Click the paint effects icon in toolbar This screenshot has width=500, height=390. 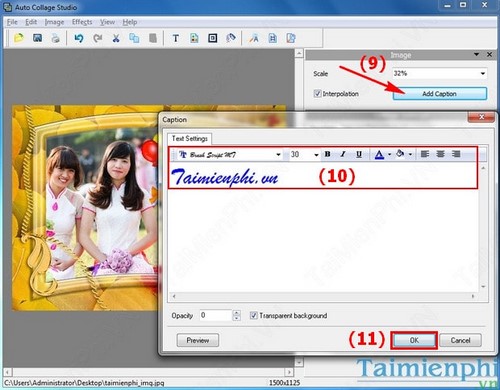(231, 38)
